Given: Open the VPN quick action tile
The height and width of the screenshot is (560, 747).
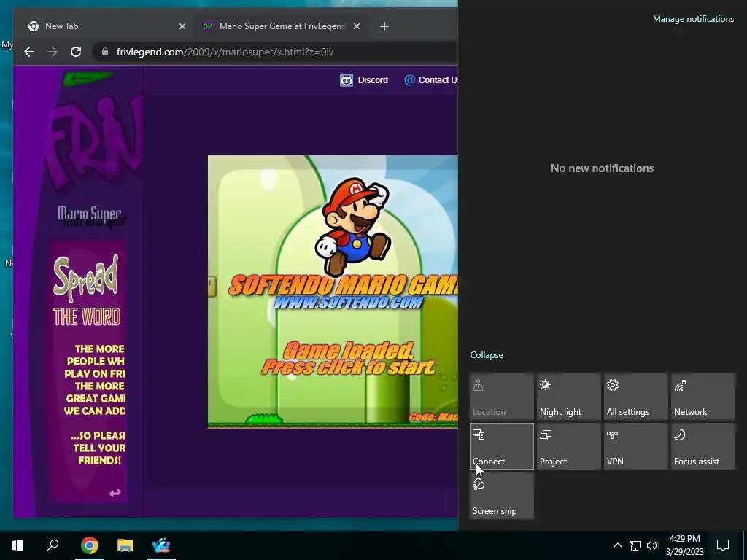Looking at the screenshot, I should pos(636,446).
